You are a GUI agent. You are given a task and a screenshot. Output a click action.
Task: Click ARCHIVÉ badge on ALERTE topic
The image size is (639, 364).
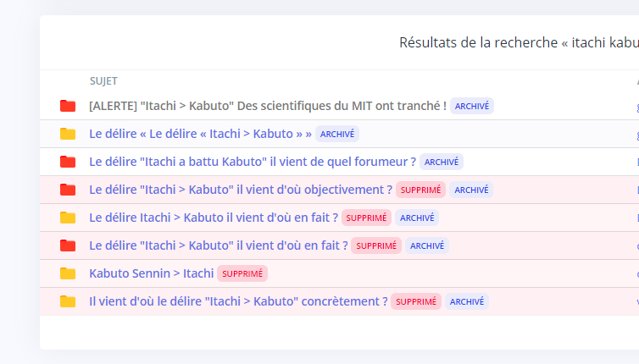click(x=472, y=106)
